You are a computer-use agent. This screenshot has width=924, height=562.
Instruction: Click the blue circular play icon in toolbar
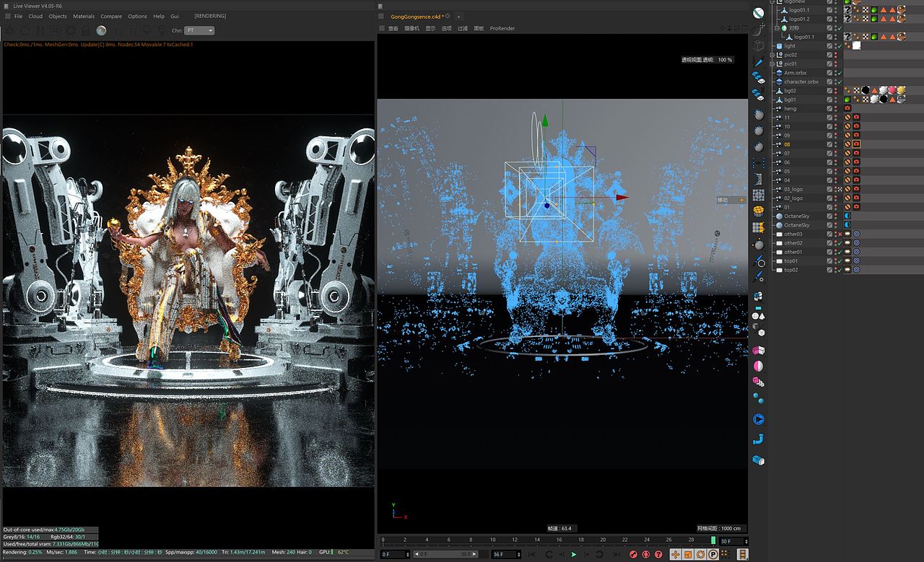pyautogui.click(x=759, y=419)
